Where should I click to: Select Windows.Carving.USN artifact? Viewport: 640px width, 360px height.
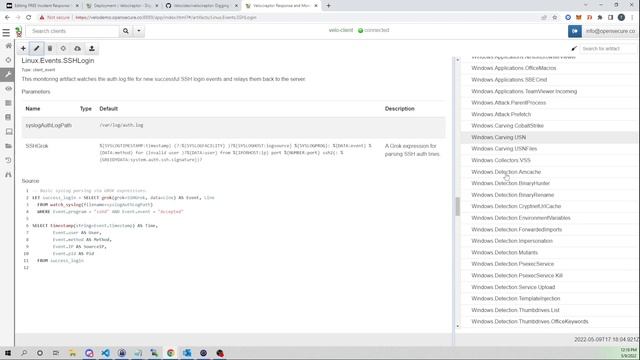coord(499,138)
